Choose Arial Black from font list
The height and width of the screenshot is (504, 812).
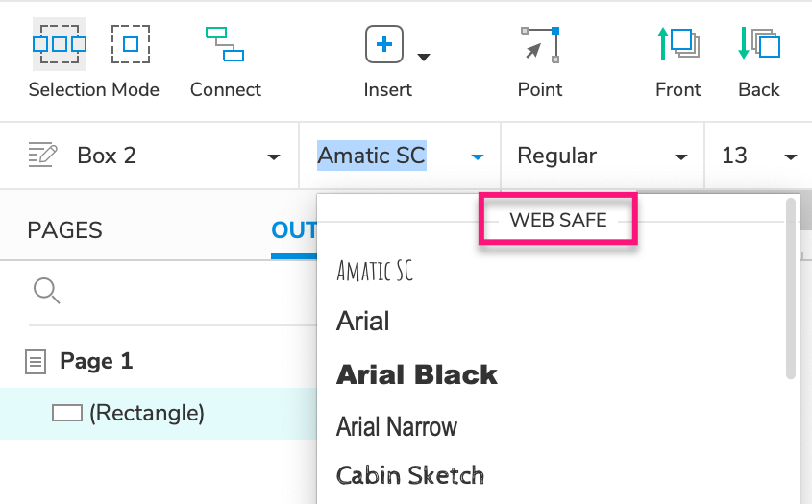point(417,374)
